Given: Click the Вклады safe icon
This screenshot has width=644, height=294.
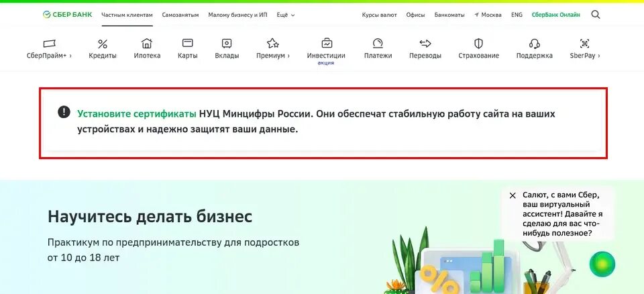Looking at the screenshot, I should (x=227, y=43).
